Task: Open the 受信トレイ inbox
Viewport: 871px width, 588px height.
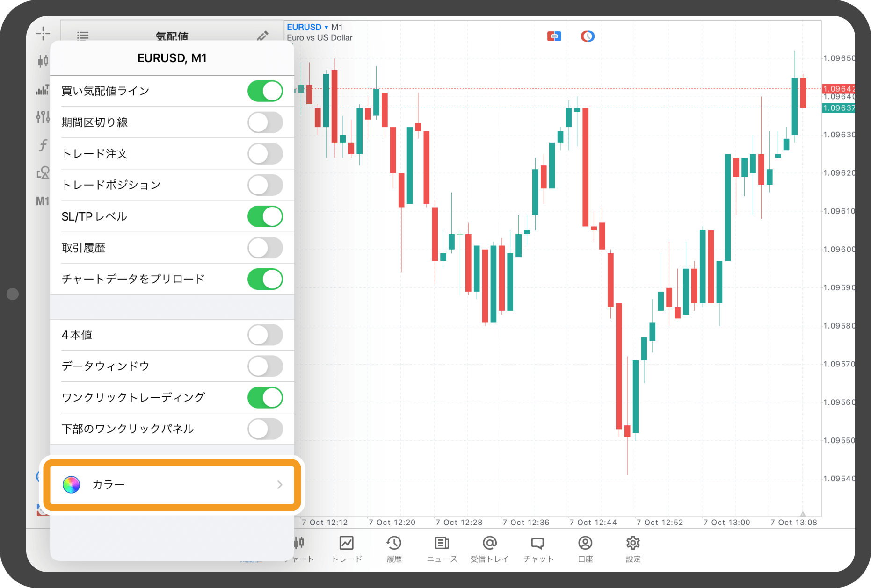Action: [489, 548]
